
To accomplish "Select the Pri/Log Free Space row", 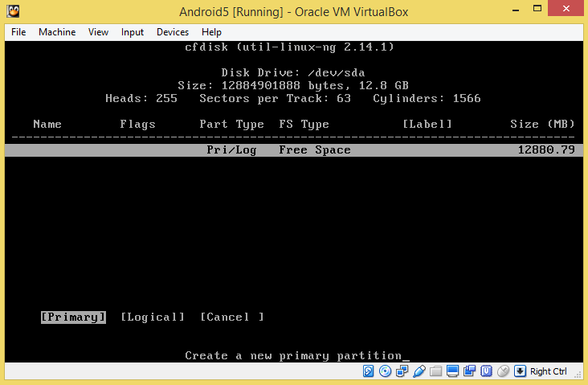I will pyautogui.click(x=294, y=150).
